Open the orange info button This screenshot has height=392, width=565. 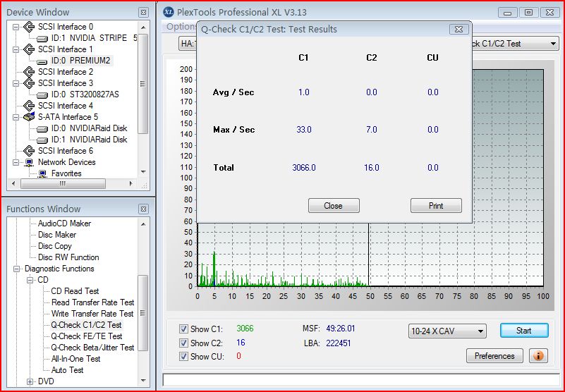539,355
